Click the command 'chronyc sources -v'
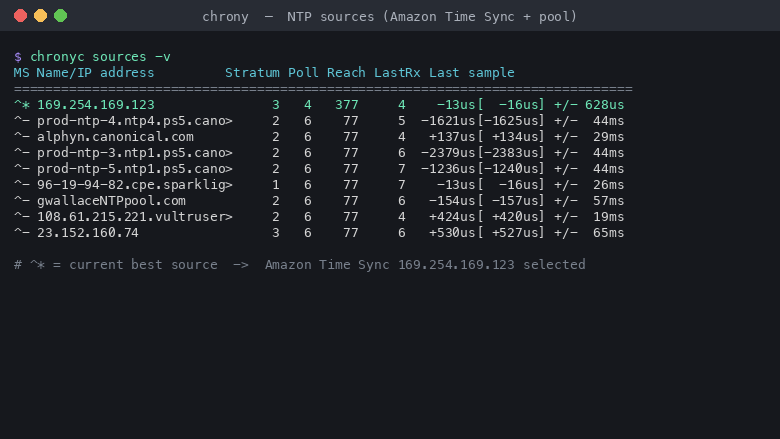The image size is (780, 439). [100, 57]
